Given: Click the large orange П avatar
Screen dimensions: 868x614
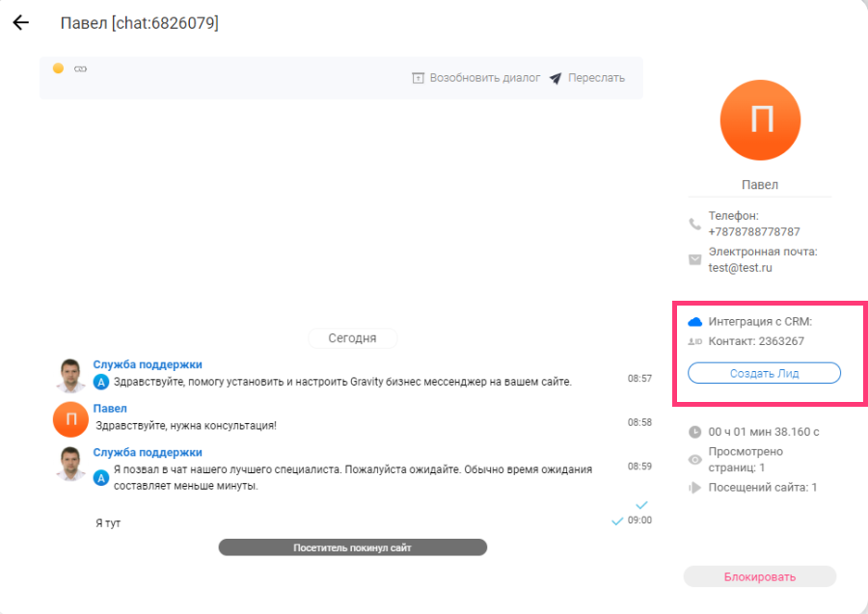Looking at the screenshot, I should click(x=760, y=120).
